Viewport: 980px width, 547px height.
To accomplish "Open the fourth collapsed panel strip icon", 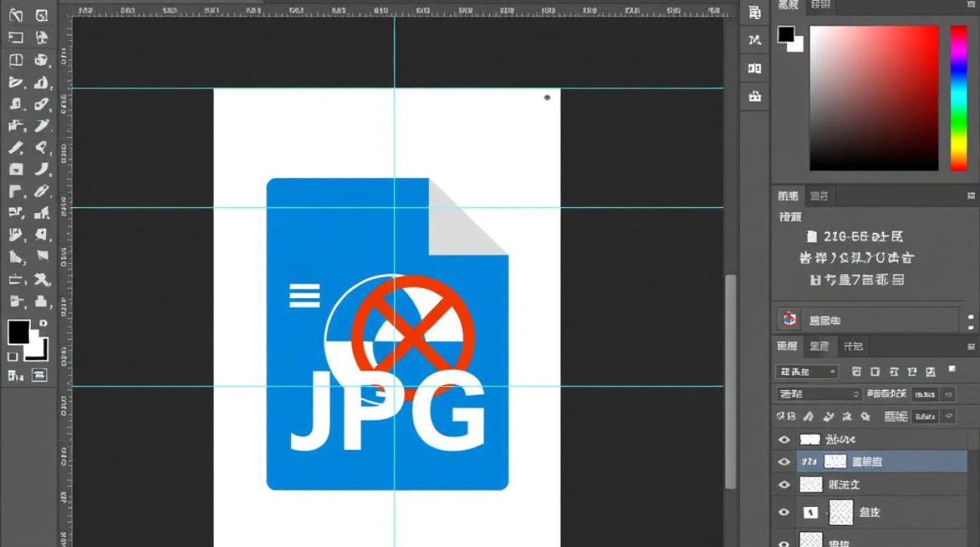I will click(755, 96).
